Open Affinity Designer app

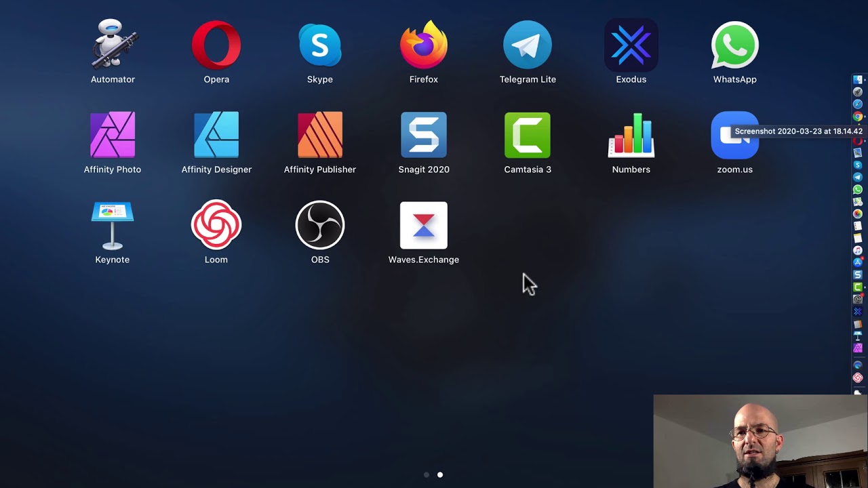tap(216, 135)
